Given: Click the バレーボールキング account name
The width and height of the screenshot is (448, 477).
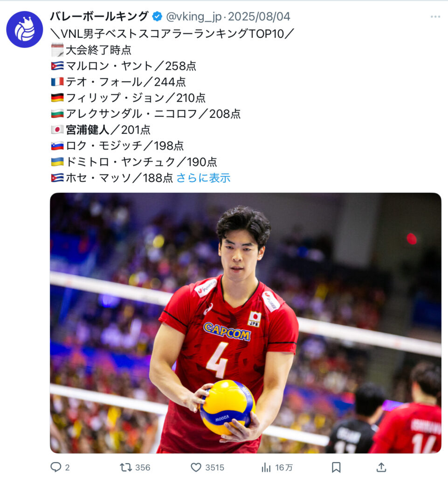Looking at the screenshot, I should coord(99,16).
